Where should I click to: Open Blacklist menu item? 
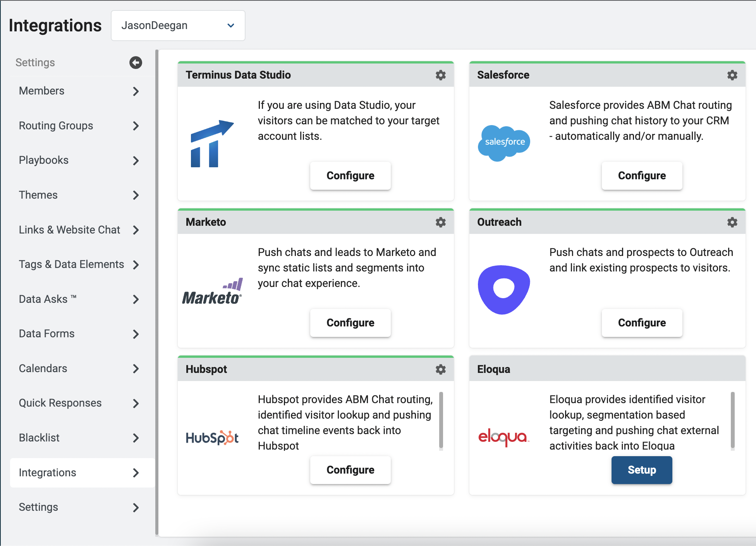(x=82, y=438)
